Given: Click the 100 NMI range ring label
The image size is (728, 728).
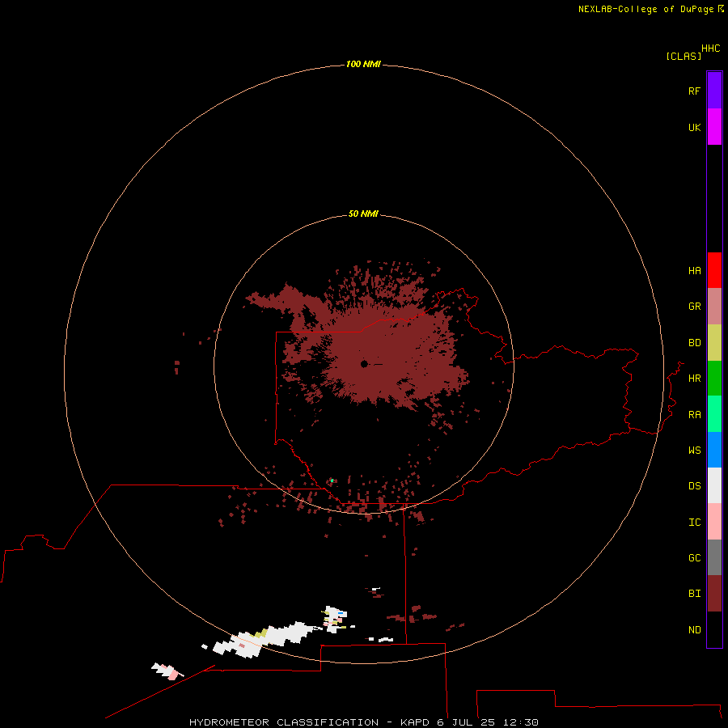Looking at the screenshot, I should pyautogui.click(x=363, y=64).
